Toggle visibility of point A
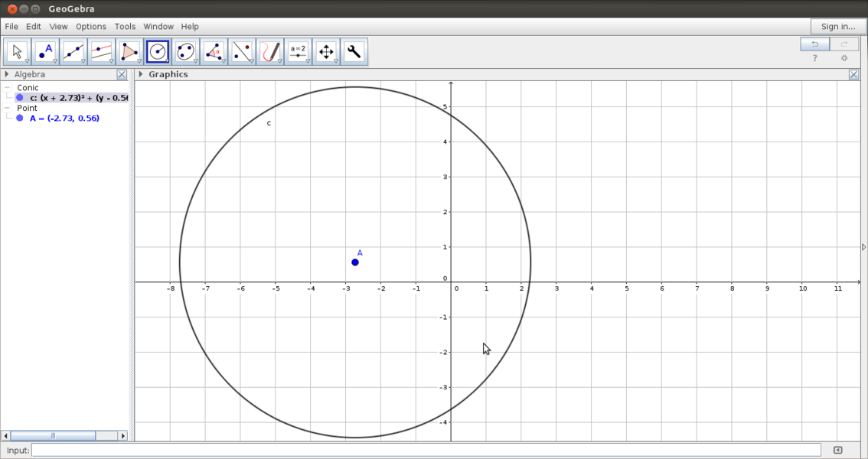 (x=19, y=118)
